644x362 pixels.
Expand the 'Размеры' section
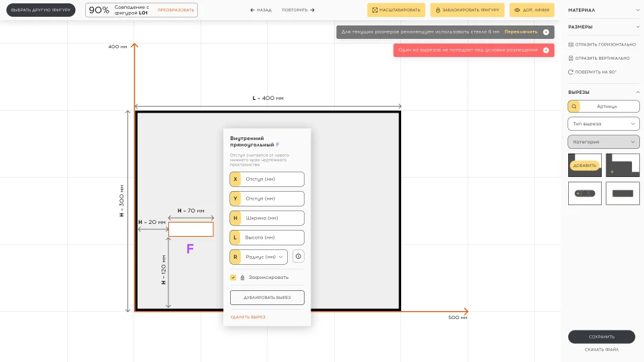click(604, 27)
